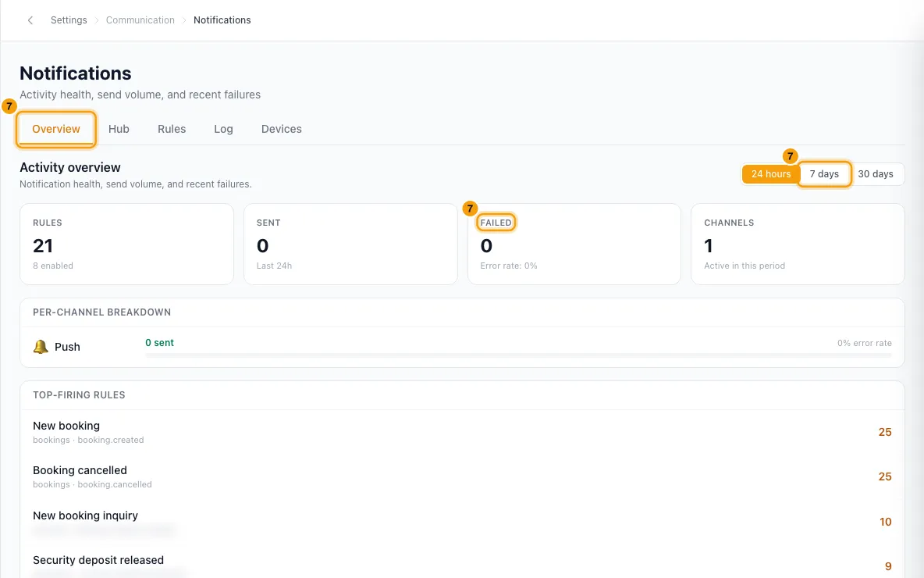
Task: Click the Activity overview heading
Action: (70, 167)
